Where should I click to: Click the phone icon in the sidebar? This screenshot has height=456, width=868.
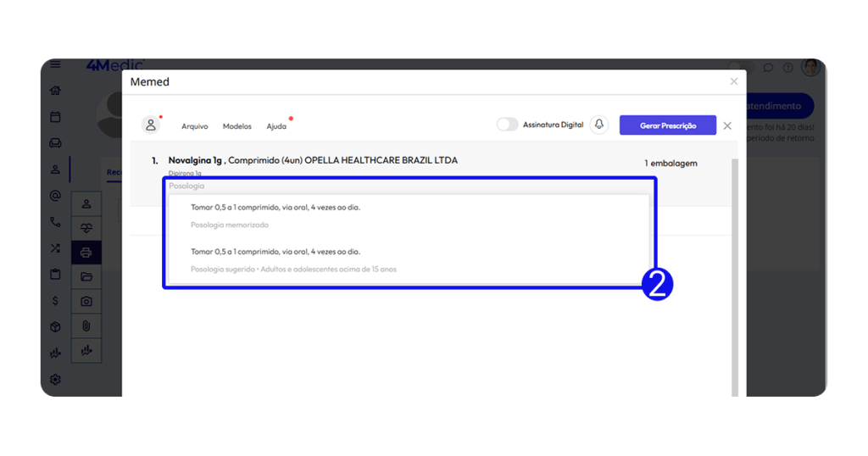55,222
